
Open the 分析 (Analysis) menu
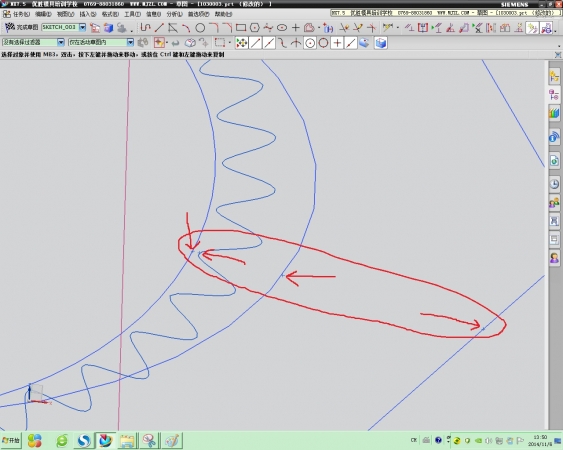click(175, 14)
